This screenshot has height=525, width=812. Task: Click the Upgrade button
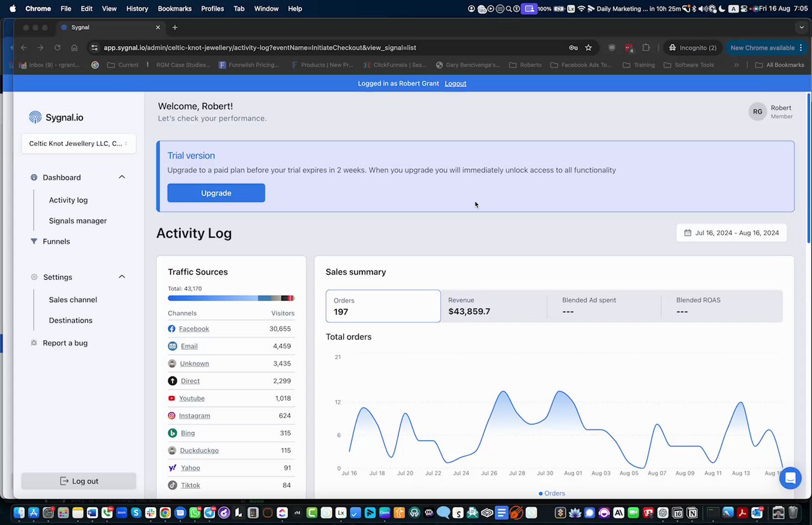(x=216, y=193)
